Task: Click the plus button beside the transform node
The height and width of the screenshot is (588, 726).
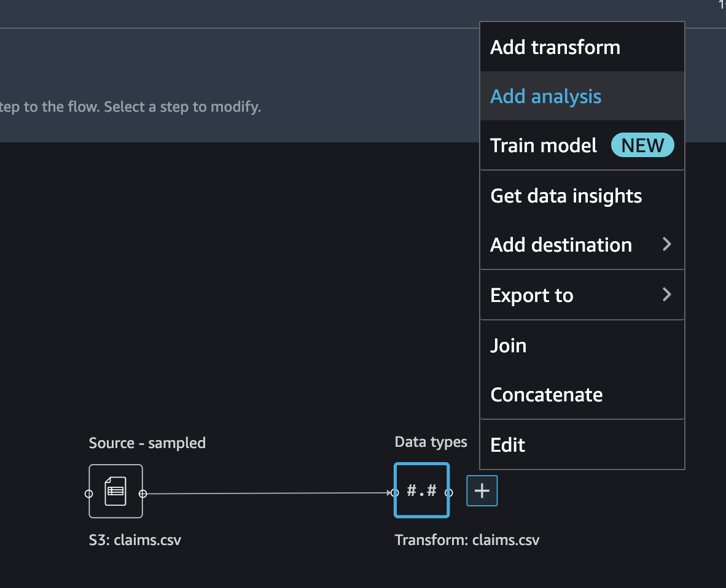Action: pos(482,490)
